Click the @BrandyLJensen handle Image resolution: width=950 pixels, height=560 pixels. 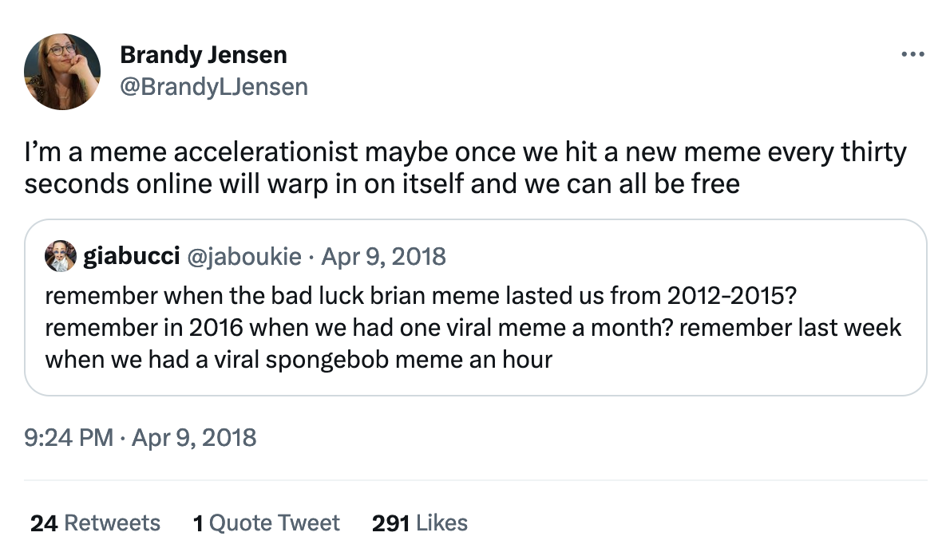[x=213, y=86]
